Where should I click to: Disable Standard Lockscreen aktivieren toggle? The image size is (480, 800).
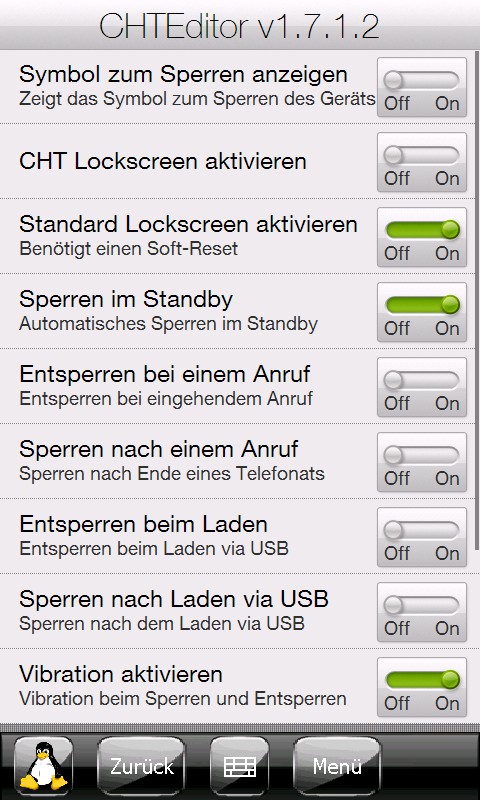pyautogui.click(x=422, y=237)
